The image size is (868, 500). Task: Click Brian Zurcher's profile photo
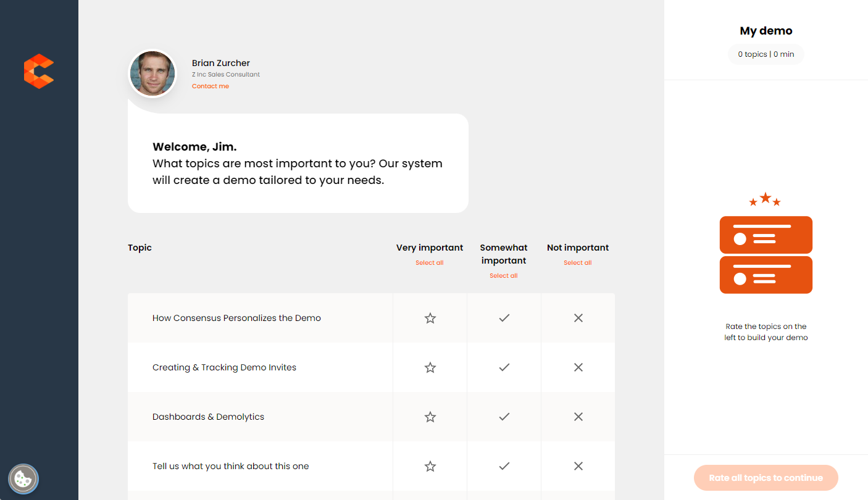click(x=152, y=73)
